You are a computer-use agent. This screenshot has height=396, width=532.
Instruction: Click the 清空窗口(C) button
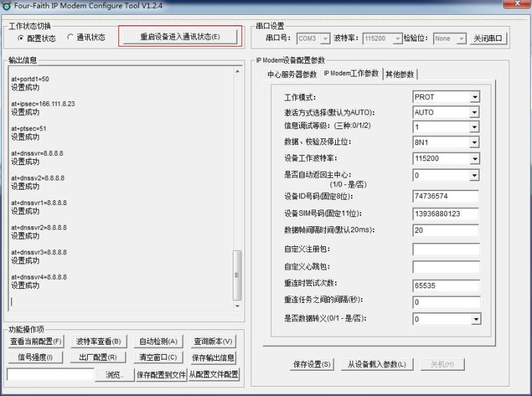158,357
